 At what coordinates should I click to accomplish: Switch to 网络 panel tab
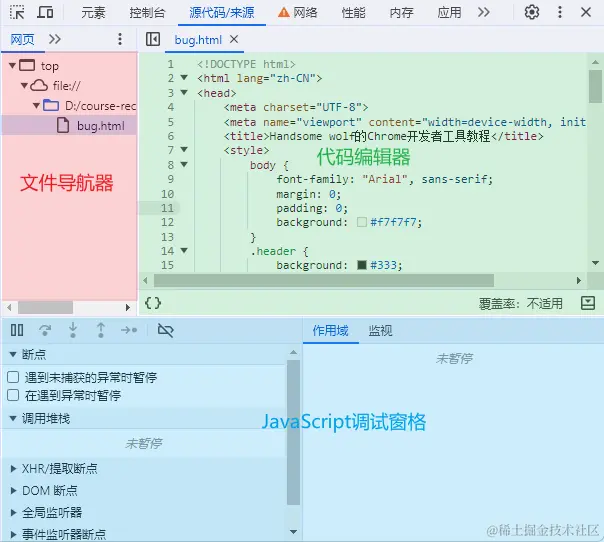click(x=297, y=13)
